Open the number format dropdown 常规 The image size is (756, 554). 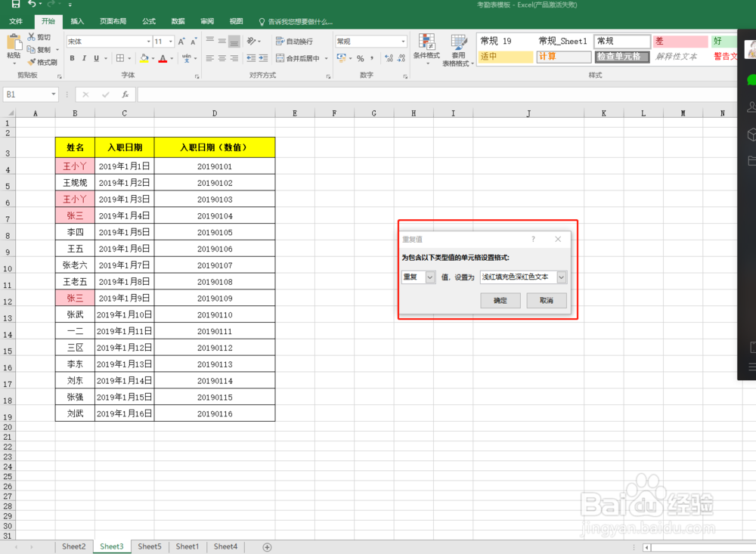point(403,42)
